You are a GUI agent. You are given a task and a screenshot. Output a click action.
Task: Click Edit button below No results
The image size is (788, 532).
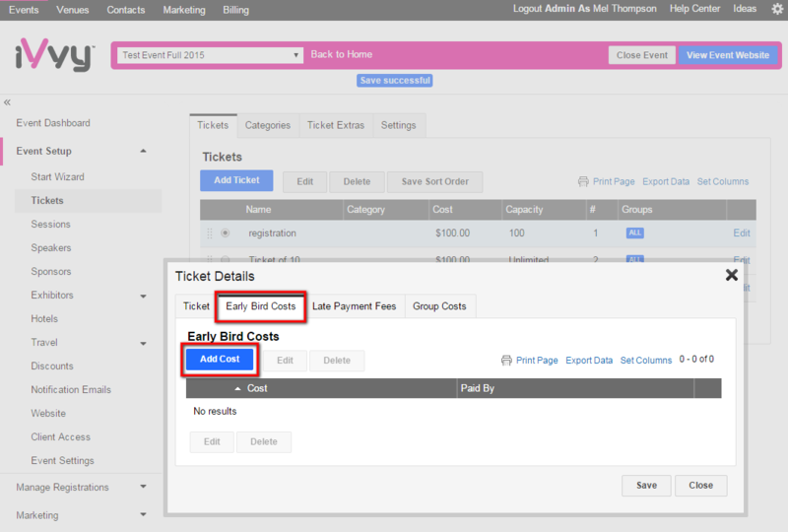212,441
